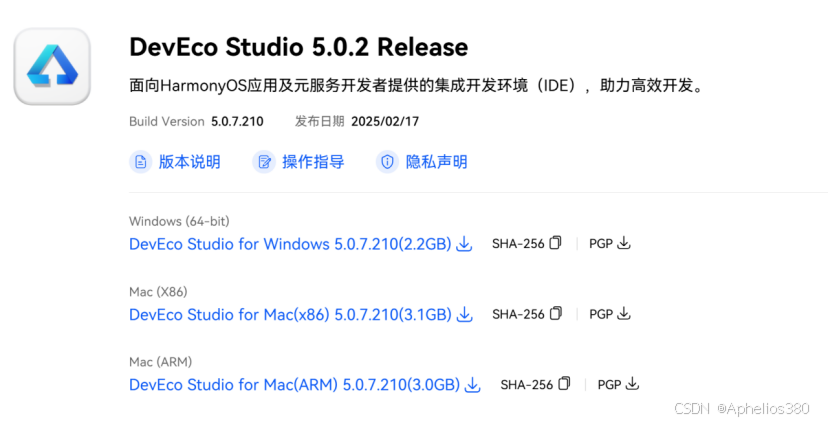Click the DevEco Studio 5.0.2 Release heading
Screen dimensions: 829x424
(299, 47)
